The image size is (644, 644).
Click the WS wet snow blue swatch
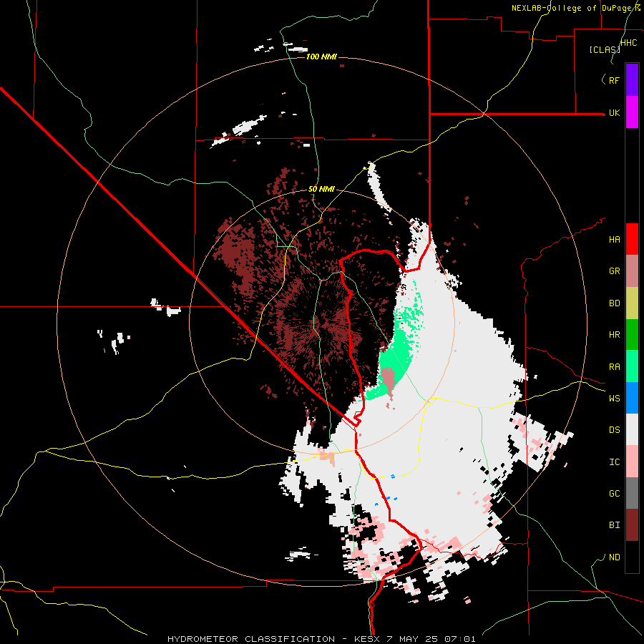[x=632, y=398]
